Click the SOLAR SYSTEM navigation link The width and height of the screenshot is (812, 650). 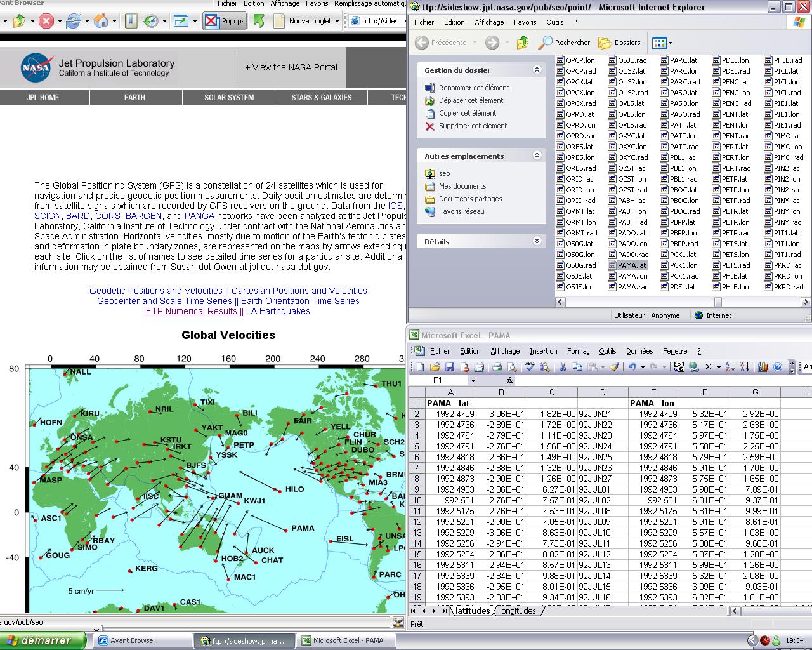228,98
